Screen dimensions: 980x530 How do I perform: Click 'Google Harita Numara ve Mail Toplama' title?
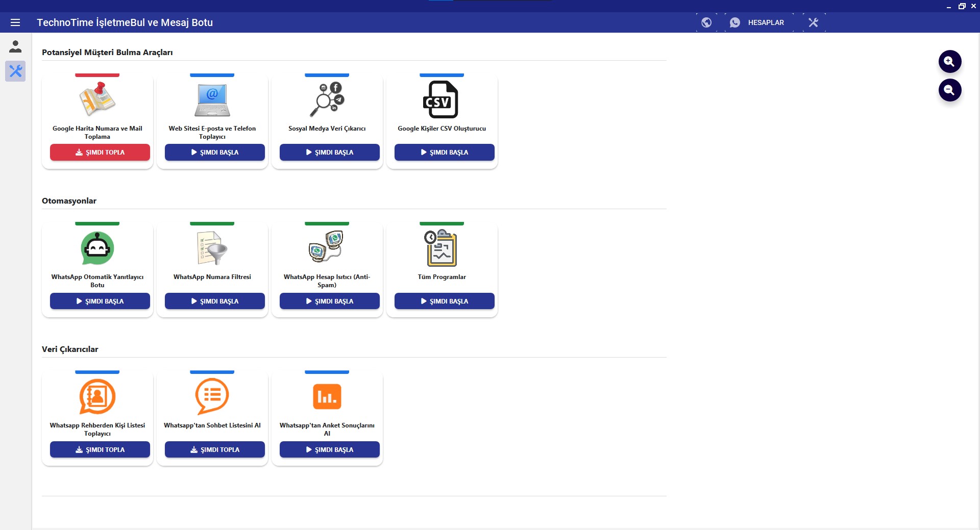coord(97,133)
